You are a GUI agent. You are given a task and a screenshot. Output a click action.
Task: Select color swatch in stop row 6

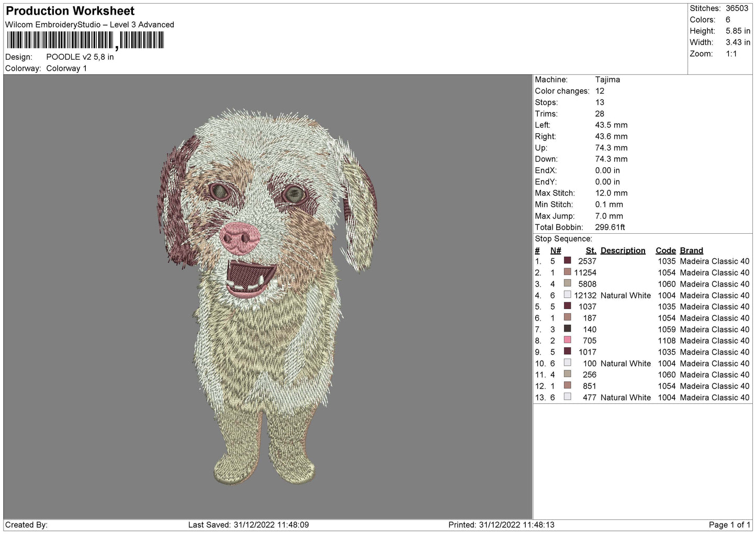coord(567,317)
